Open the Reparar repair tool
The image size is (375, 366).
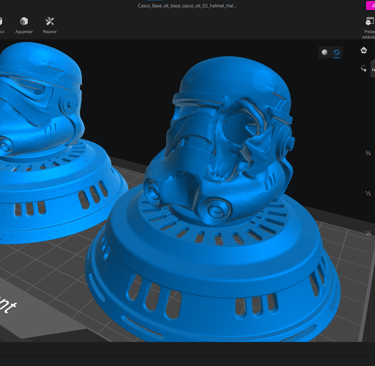50,25
